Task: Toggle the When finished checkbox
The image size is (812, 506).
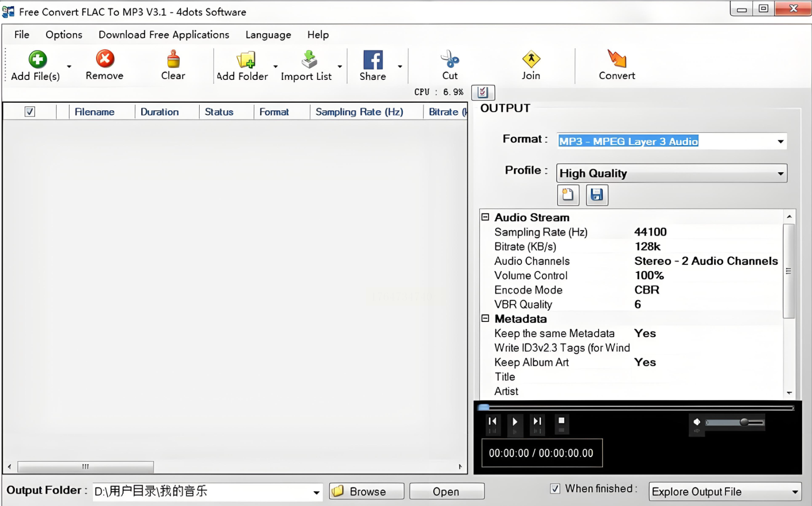Action: [x=555, y=488]
